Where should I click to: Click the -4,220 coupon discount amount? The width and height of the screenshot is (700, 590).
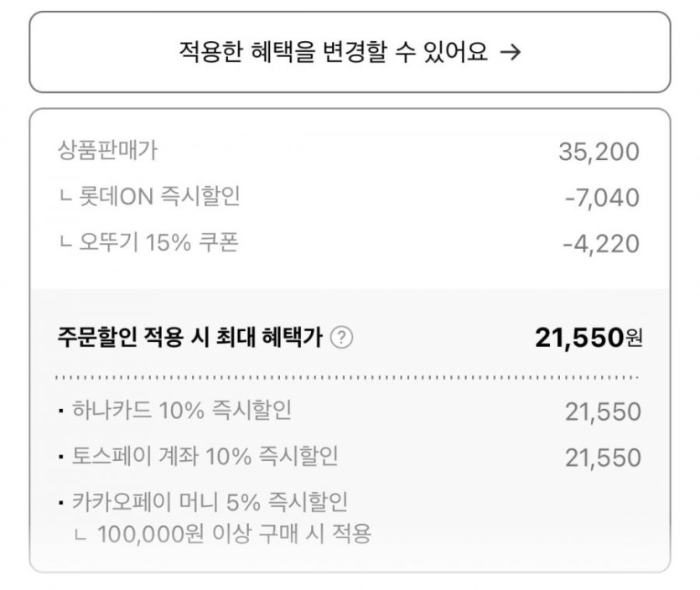pyautogui.click(x=601, y=245)
